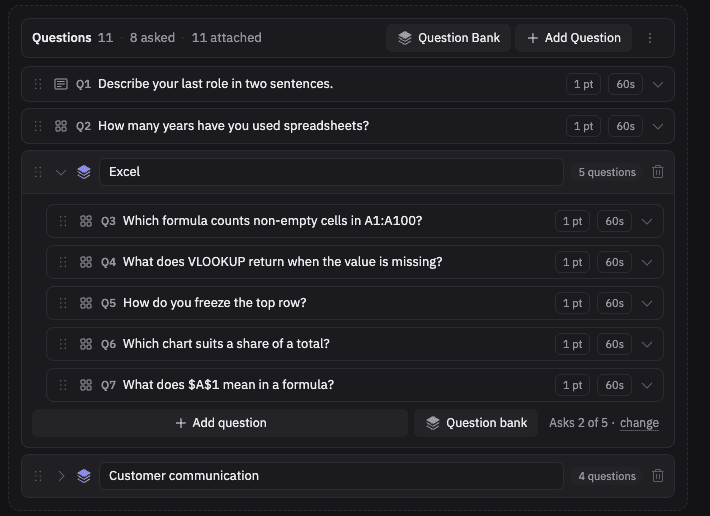Click the Asks 2 of 5 label
Image resolution: width=710 pixels, height=516 pixels.
[x=578, y=423]
